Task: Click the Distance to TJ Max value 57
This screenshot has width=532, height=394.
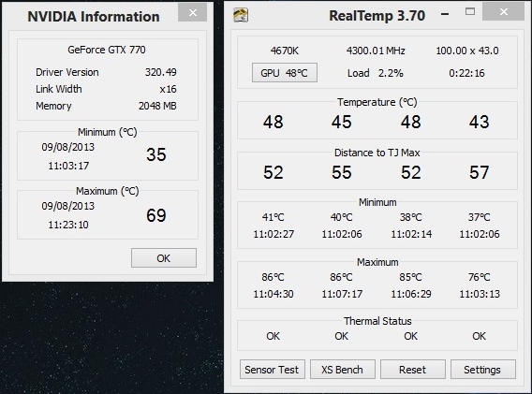Action: click(479, 172)
